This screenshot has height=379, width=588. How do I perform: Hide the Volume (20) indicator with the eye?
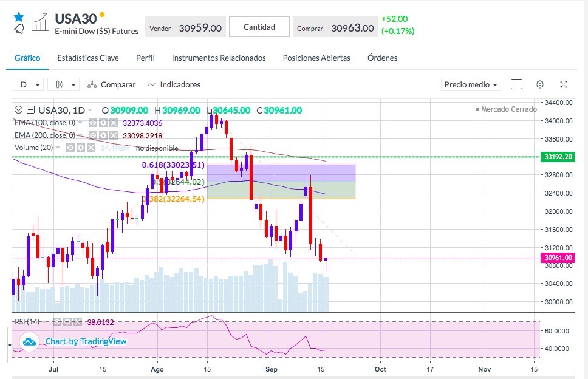click(x=70, y=148)
